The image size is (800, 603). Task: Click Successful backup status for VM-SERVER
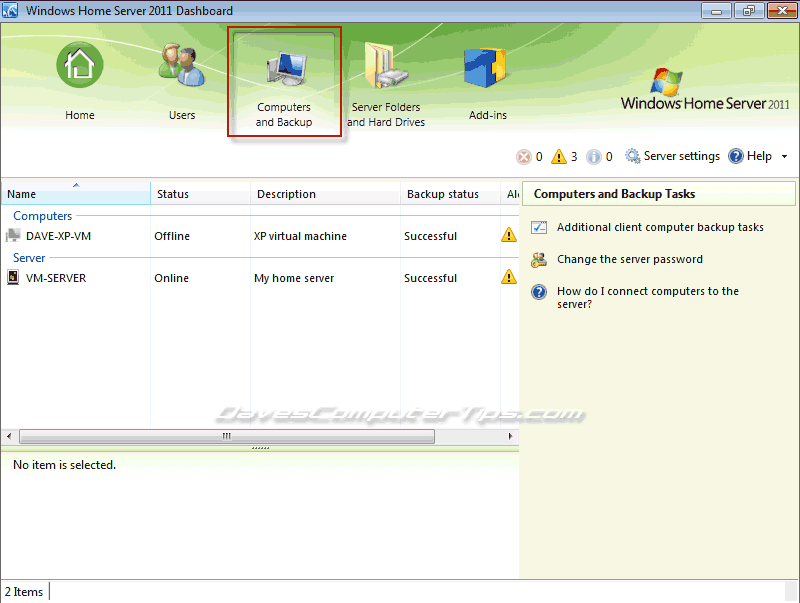[430, 278]
